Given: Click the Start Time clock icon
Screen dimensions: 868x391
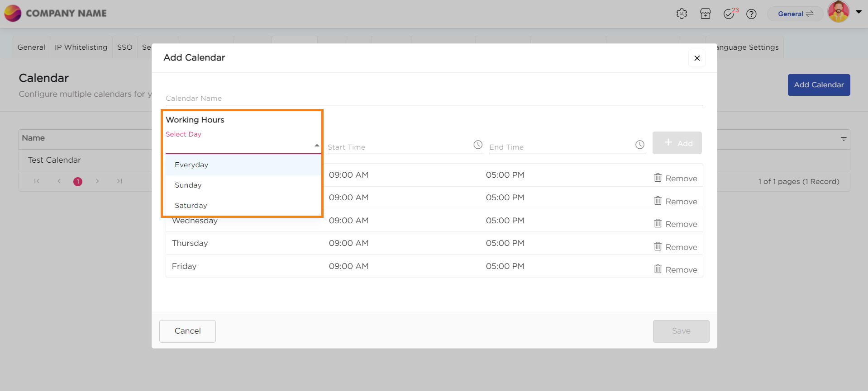Looking at the screenshot, I should coord(478,145).
